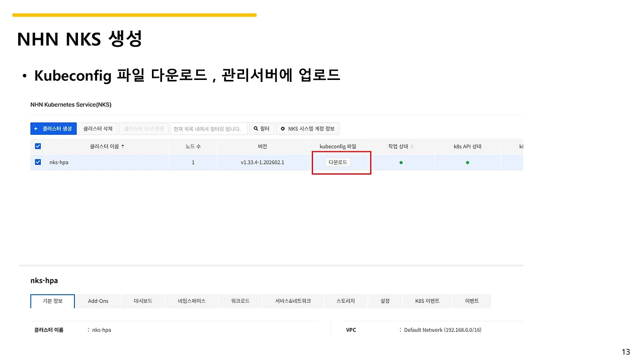
Task: Click the greyed-out 클러스터 오너 변경 button
Action: pyautogui.click(x=144, y=129)
